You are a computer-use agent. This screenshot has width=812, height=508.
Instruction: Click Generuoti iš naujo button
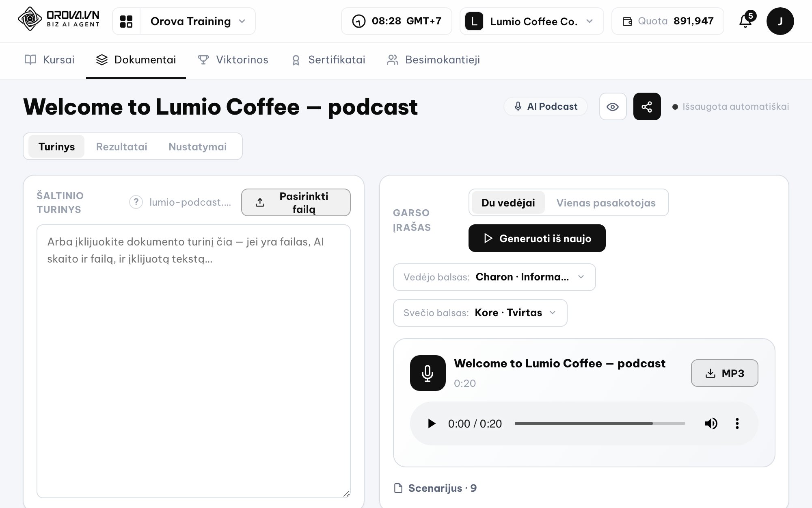coord(537,238)
